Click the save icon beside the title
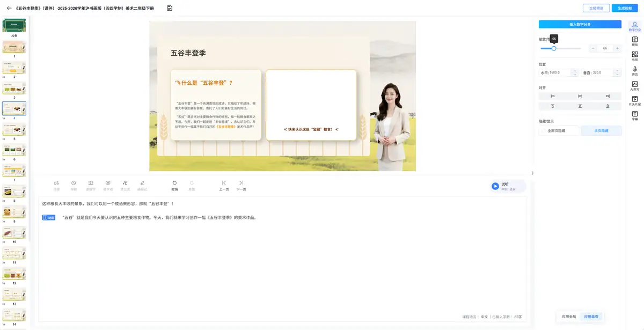Image resolution: width=644 pixels, height=330 pixels. (170, 8)
